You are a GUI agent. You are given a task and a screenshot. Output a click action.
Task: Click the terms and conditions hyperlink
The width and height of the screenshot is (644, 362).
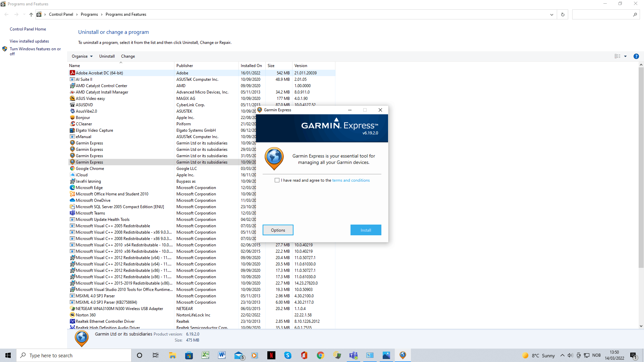(x=351, y=180)
